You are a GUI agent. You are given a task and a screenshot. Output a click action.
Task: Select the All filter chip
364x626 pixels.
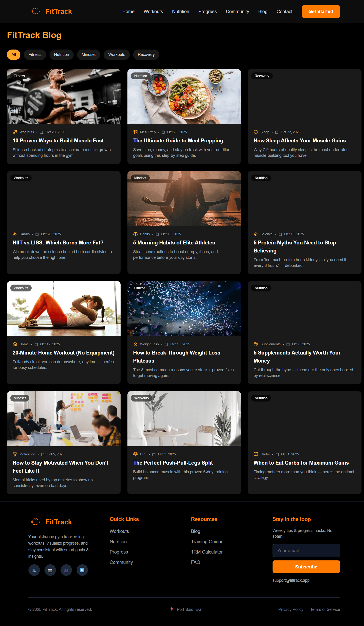(14, 55)
